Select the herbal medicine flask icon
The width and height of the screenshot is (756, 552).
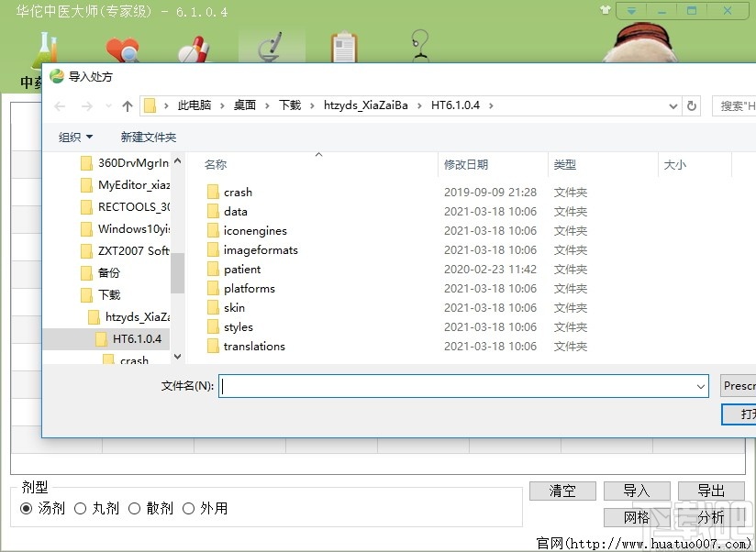pos(46,50)
